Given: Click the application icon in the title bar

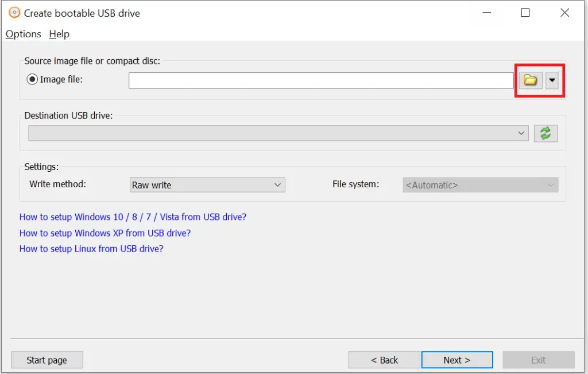Looking at the screenshot, I should (14, 12).
